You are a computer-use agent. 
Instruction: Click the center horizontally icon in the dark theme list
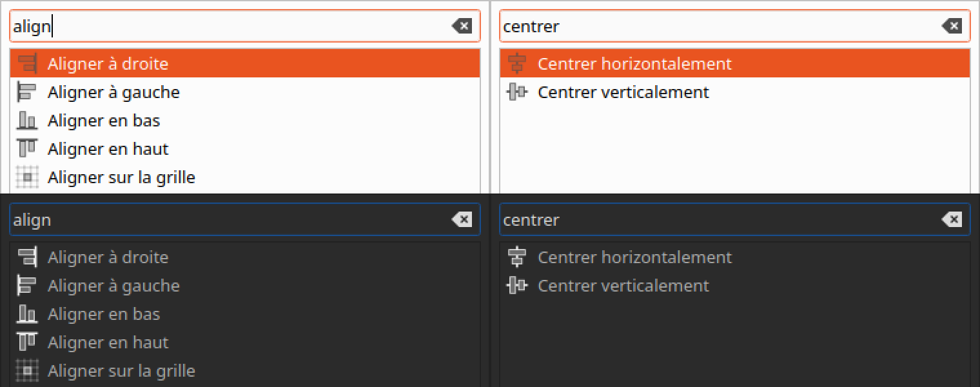pyautogui.click(x=517, y=257)
